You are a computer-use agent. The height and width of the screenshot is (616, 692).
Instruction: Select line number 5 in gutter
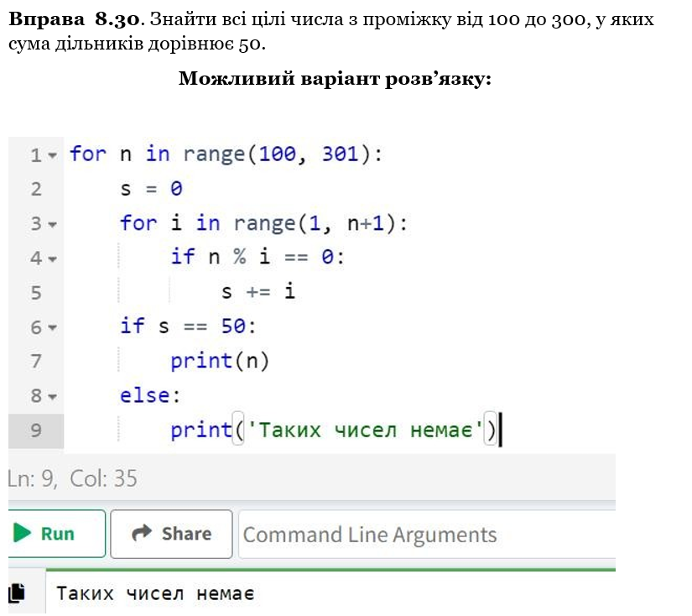(36, 293)
